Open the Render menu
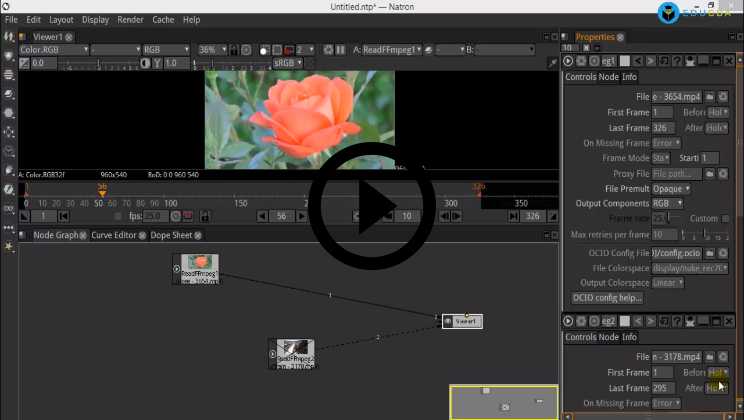Screen dimensions: 744x420 [x=130, y=19]
